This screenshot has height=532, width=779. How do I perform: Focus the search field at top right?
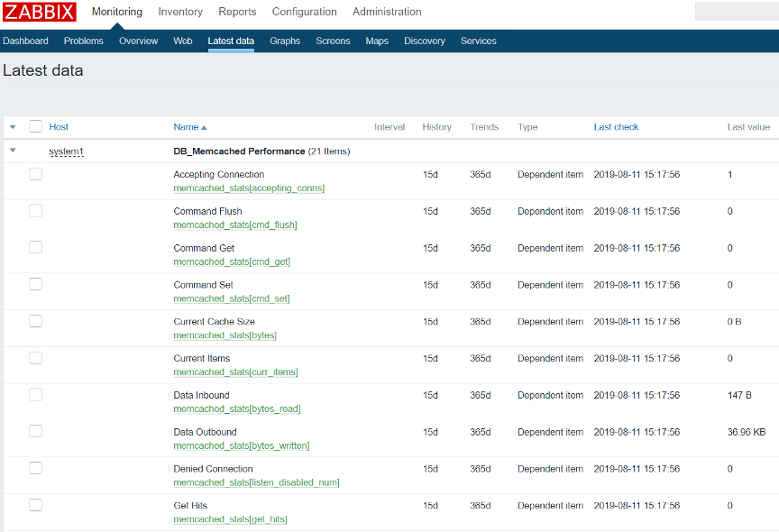(737, 12)
